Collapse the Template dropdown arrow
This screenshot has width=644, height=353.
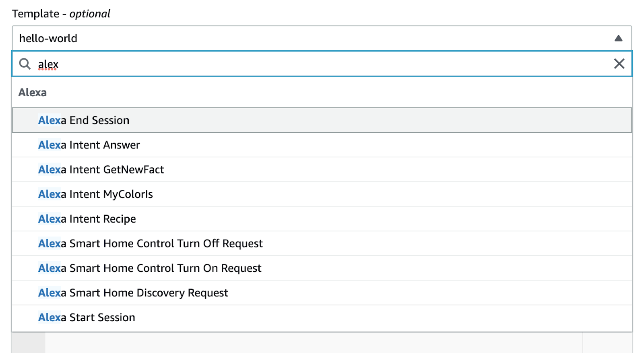coord(619,38)
